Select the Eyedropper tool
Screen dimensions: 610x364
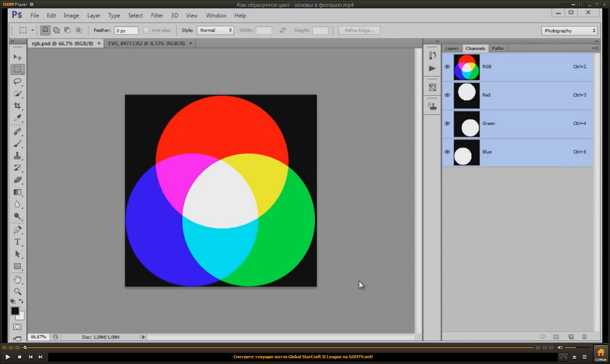tap(18, 118)
